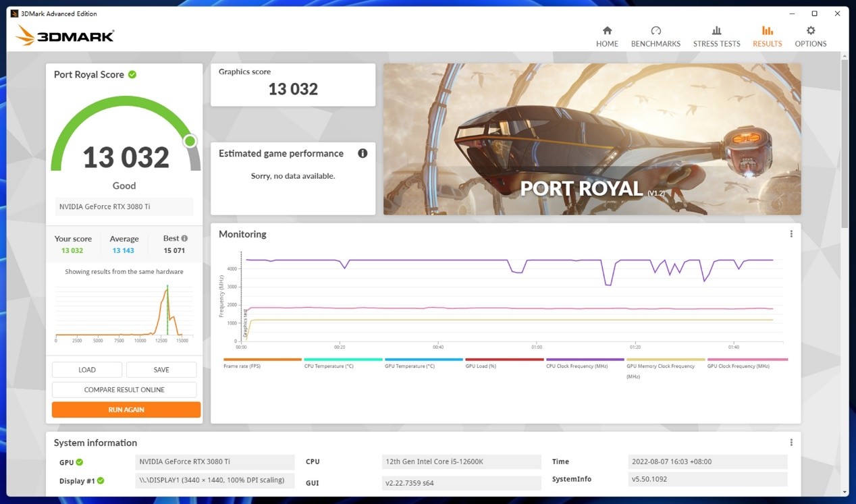This screenshot has width=856, height=504.
Task: Open the OPTIONS tab
Action: pyautogui.click(x=810, y=36)
